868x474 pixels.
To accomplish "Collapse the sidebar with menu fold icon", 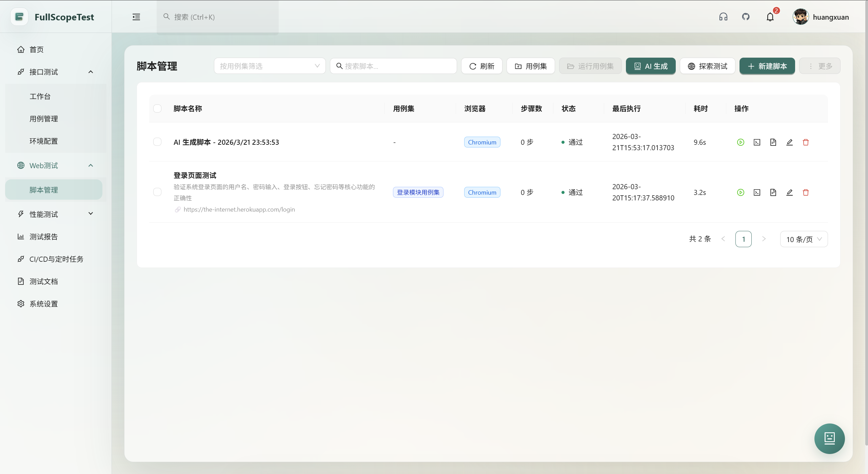I will coord(136,17).
